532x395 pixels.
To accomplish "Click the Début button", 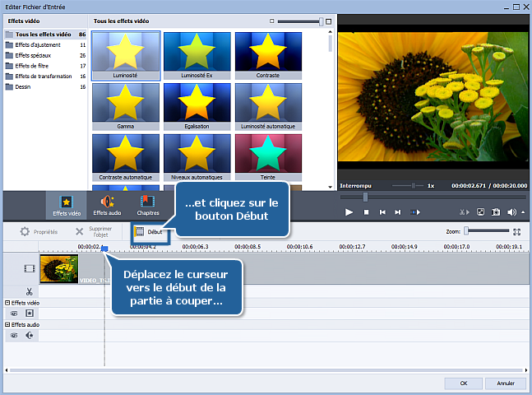I will pyautogui.click(x=149, y=233).
